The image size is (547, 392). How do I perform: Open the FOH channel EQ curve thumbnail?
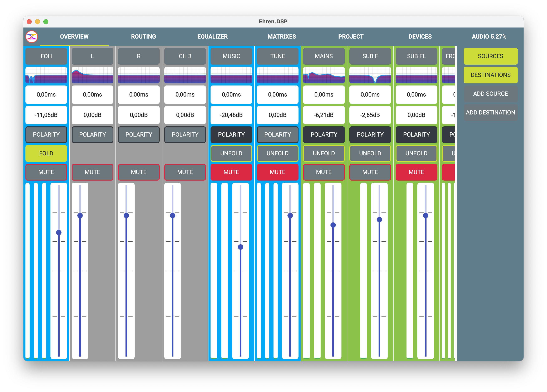pyautogui.click(x=46, y=75)
